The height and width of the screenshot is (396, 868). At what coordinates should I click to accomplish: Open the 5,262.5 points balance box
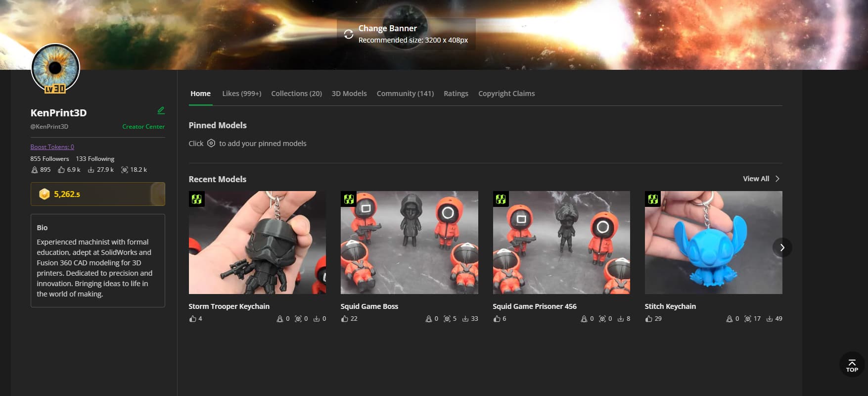click(98, 194)
